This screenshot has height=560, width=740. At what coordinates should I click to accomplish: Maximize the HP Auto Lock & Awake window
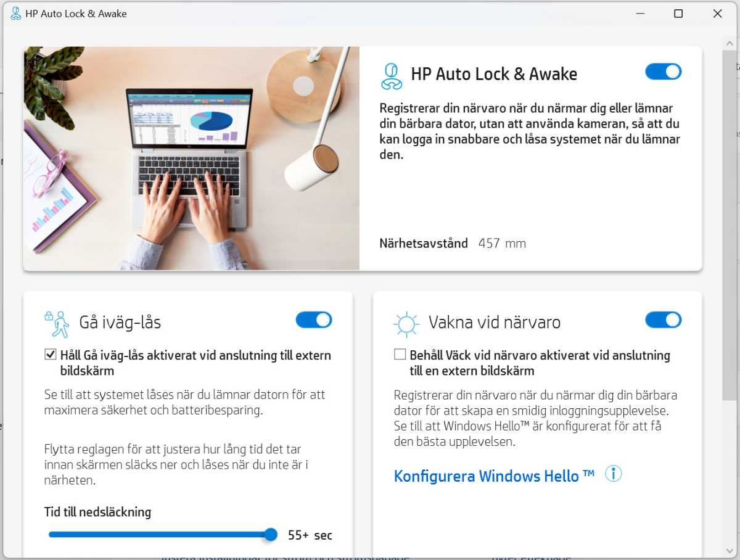point(678,14)
